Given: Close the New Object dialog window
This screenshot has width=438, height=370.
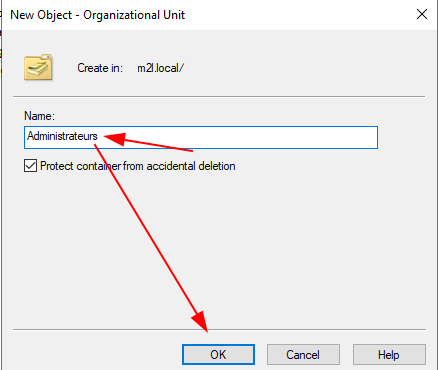Looking at the screenshot, I should (x=422, y=14).
